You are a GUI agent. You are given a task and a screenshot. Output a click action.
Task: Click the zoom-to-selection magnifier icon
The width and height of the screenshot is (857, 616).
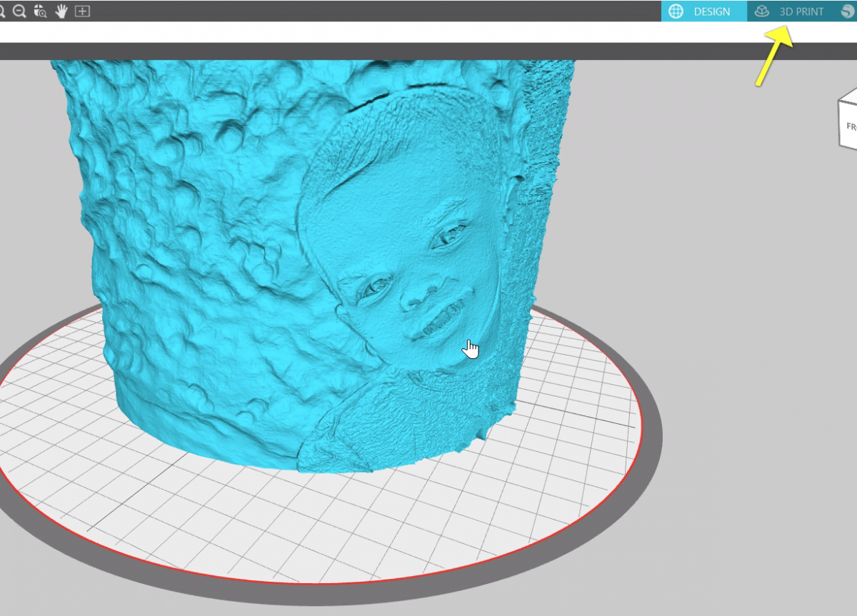coord(40,11)
